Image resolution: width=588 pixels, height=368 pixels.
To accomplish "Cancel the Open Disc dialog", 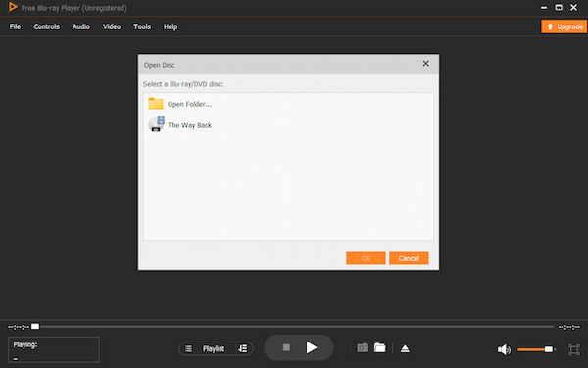I will (409, 258).
